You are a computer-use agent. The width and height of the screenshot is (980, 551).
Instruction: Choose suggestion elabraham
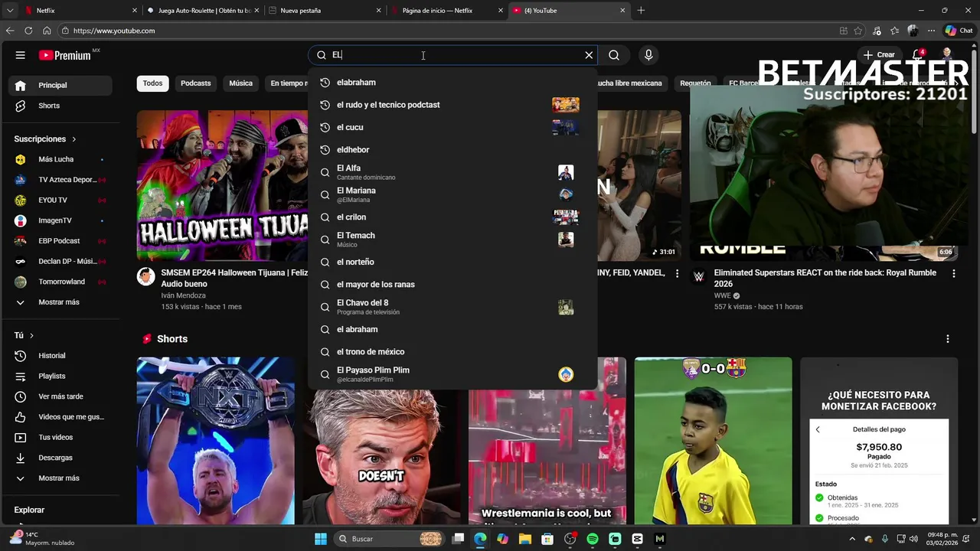pos(452,83)
